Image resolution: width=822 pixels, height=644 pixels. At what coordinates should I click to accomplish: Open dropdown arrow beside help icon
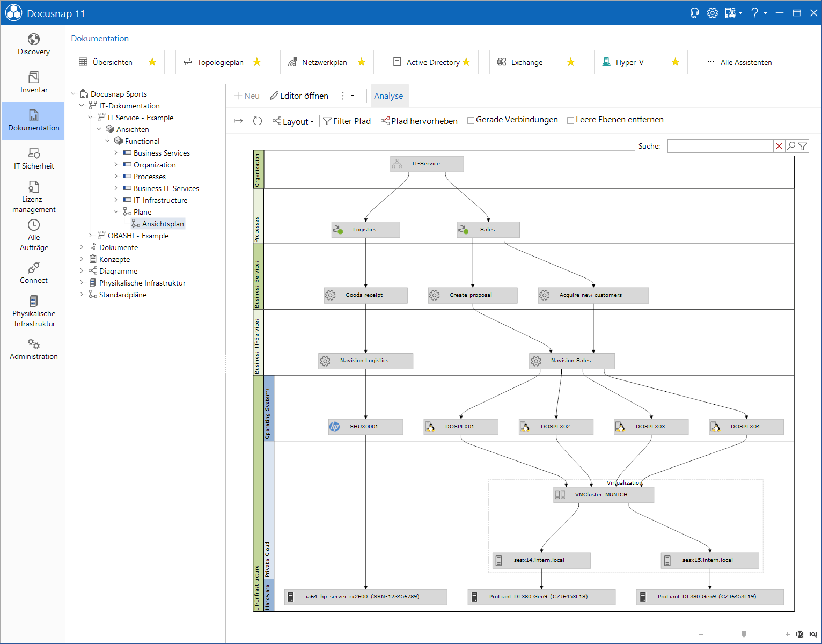[765, 13]
